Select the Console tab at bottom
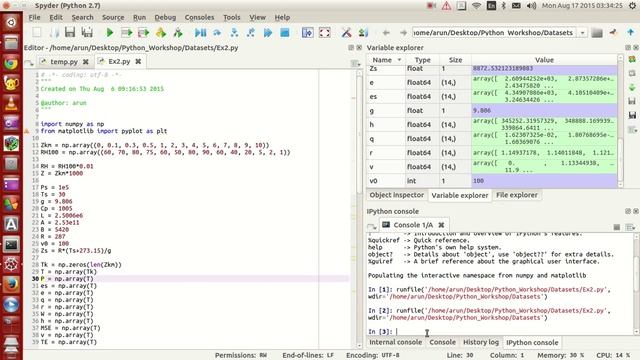 (442, 342)
